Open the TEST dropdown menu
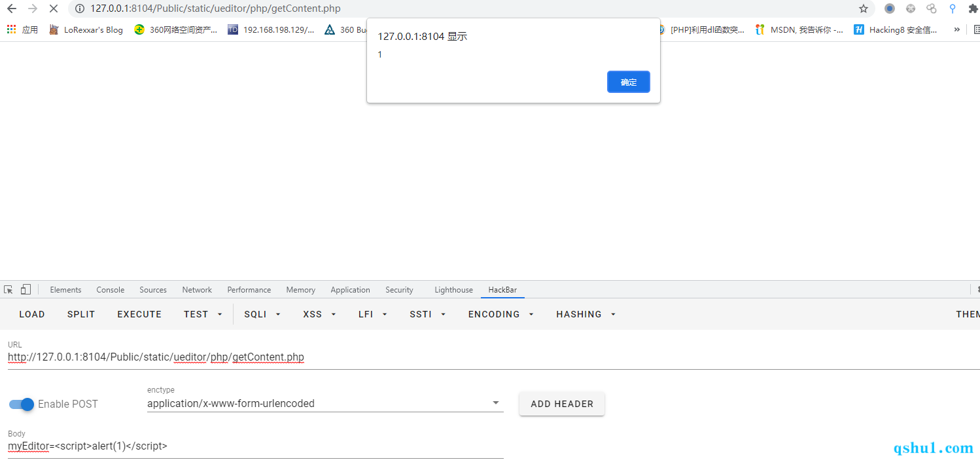Screen dimensions: 980x464 point(203,314)
